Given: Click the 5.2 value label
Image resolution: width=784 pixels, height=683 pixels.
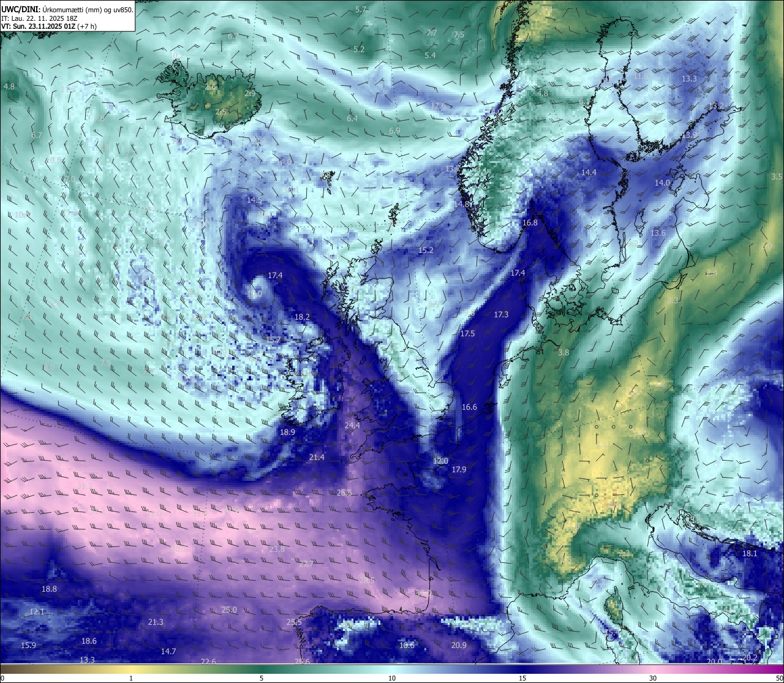Looking at the screenshot, I should pos(359,49).
